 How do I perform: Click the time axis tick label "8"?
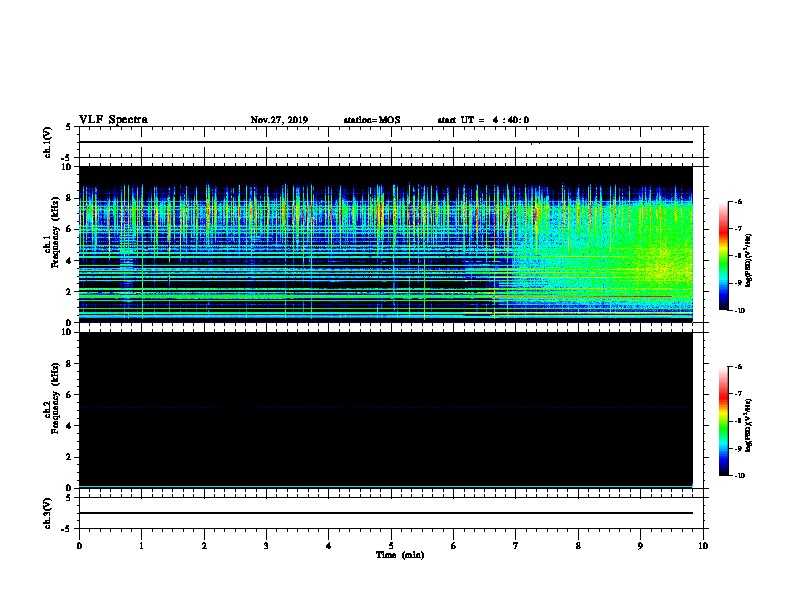pos(578,546)
